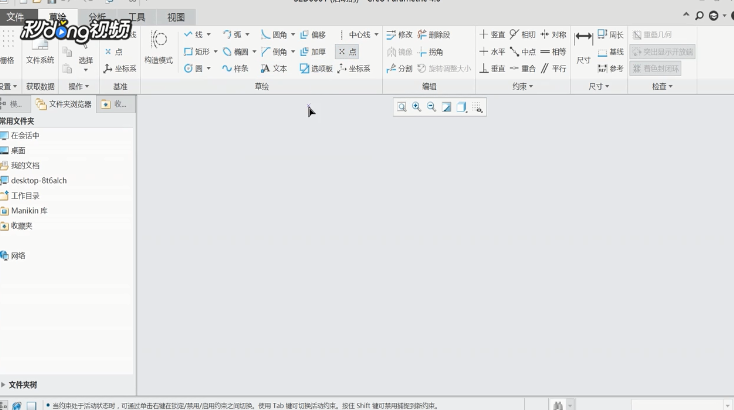Open the 圆角 tool dropdown arrow
734x410 pixels.
(x=293, y=35)
